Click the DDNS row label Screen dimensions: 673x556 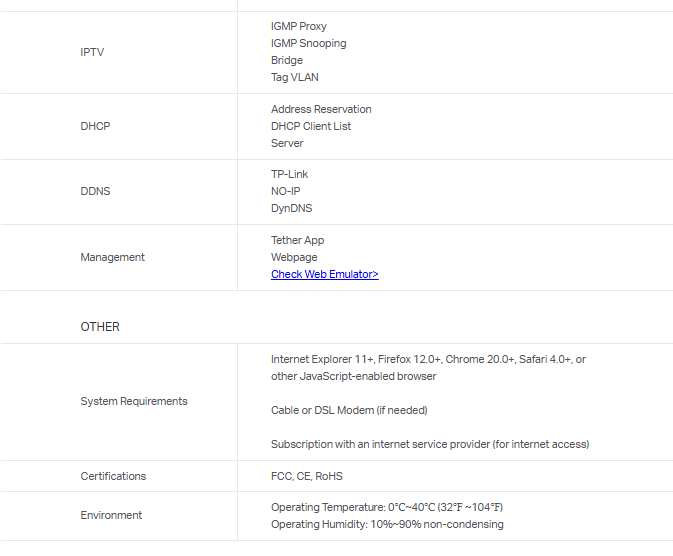pyautogui.click(x=95, y=191)
